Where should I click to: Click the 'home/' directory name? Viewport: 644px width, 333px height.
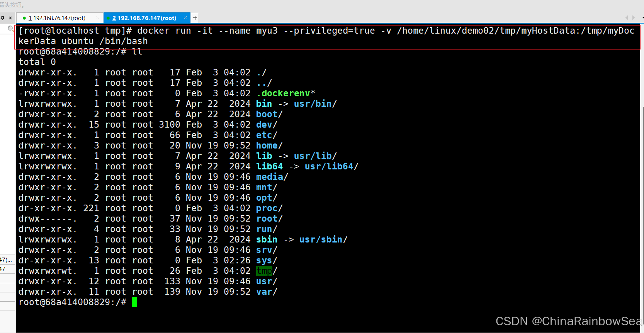click(269, 145)
